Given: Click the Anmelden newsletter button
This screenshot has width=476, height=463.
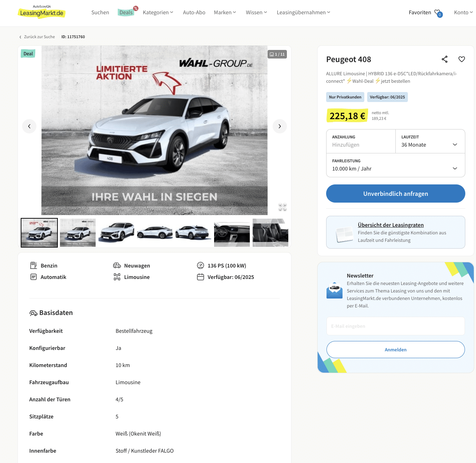Looking at the screenshot, I should [x=396, y=350].
